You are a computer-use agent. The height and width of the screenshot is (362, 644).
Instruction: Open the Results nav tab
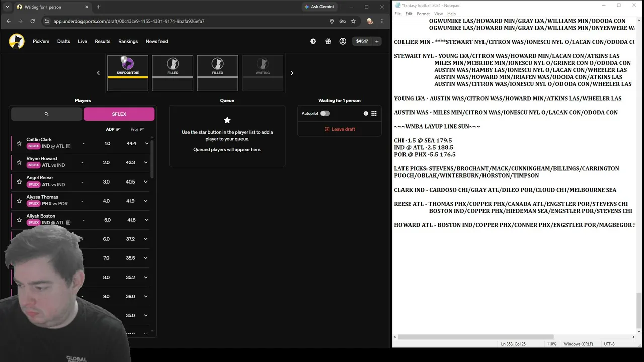(103, 41)
